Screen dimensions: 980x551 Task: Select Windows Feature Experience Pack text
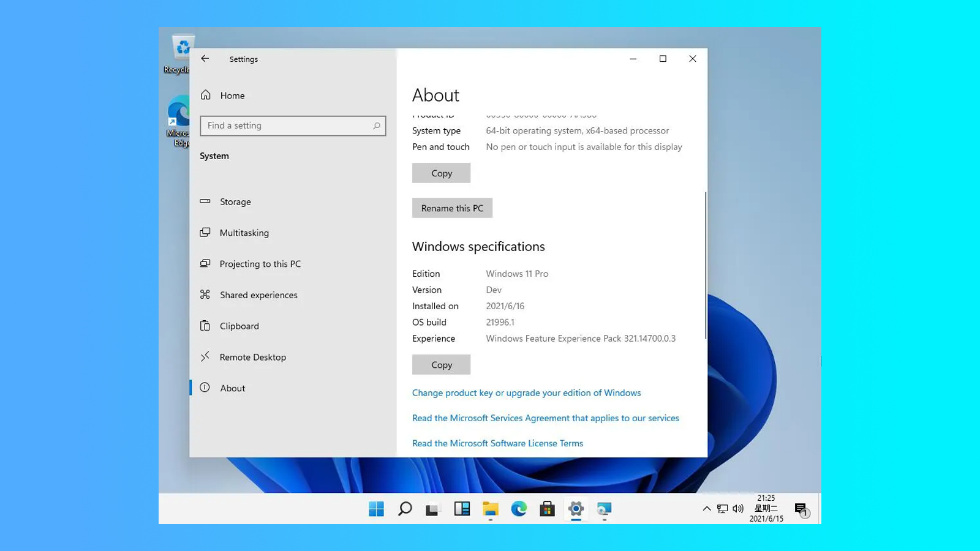pos(581,339)
